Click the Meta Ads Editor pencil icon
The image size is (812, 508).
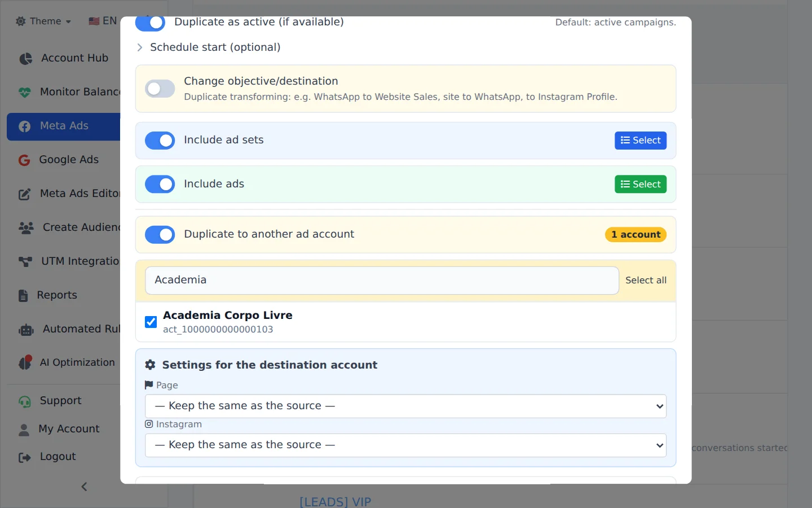(x=24, y=194)
